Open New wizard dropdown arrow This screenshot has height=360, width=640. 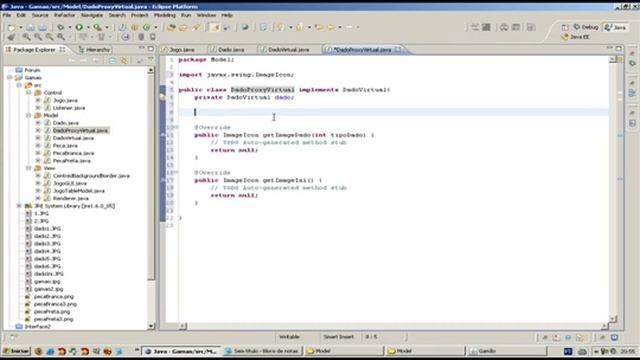pos(20,27)
